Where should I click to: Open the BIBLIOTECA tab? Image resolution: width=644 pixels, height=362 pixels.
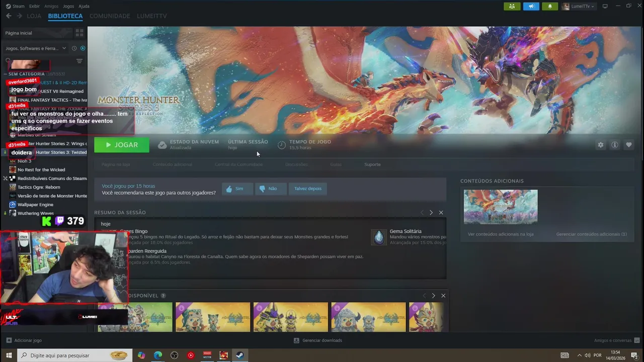65,16
